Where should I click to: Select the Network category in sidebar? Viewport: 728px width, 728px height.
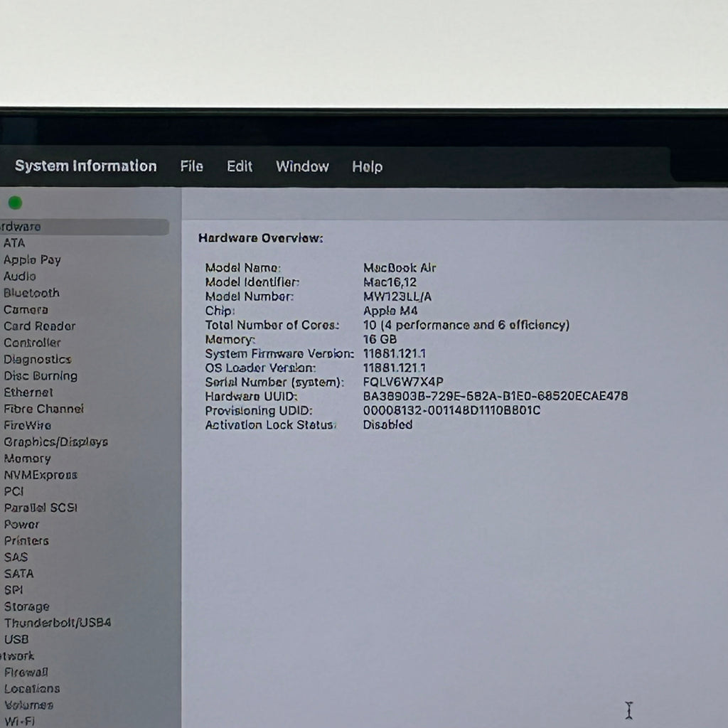tap(17, 656)
